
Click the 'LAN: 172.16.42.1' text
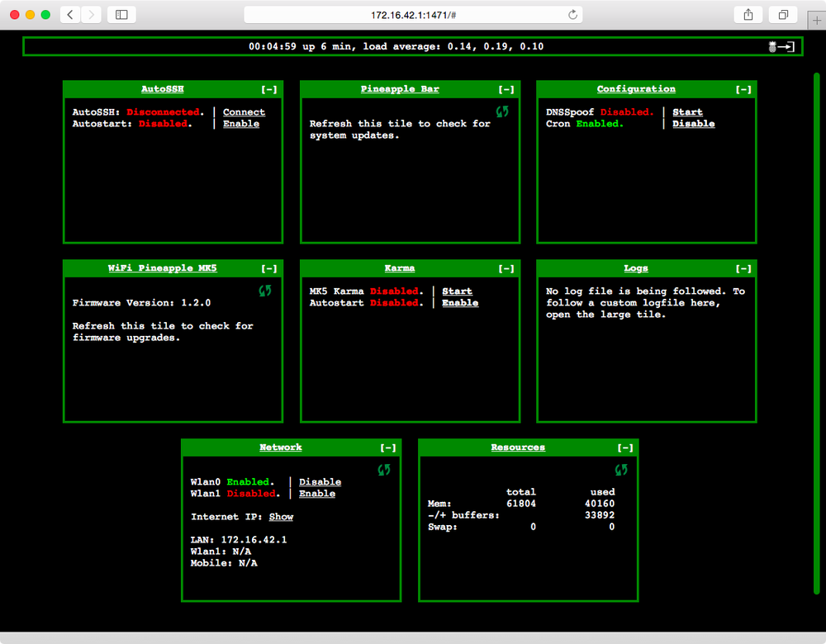point(239,540)
